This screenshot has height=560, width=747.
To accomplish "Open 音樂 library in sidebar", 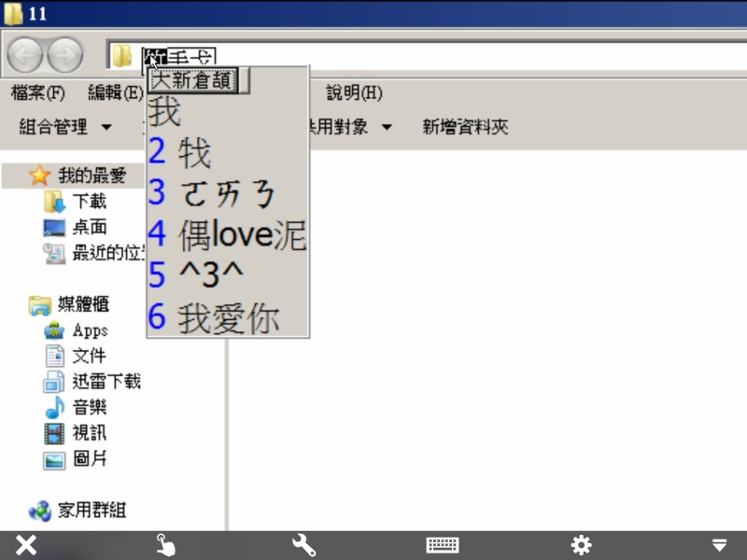I will coord(90,407).
